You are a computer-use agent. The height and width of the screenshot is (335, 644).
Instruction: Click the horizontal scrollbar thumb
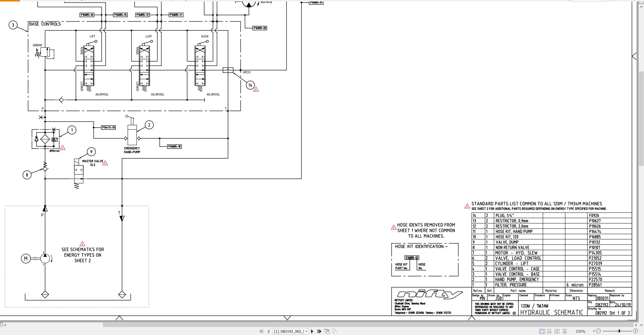tap(368, 325)
